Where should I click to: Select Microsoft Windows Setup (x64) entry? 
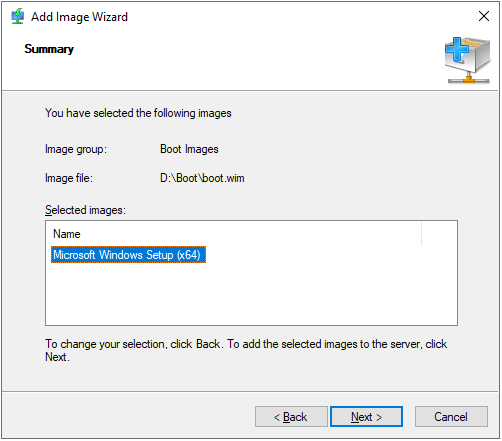coord(128,255)
